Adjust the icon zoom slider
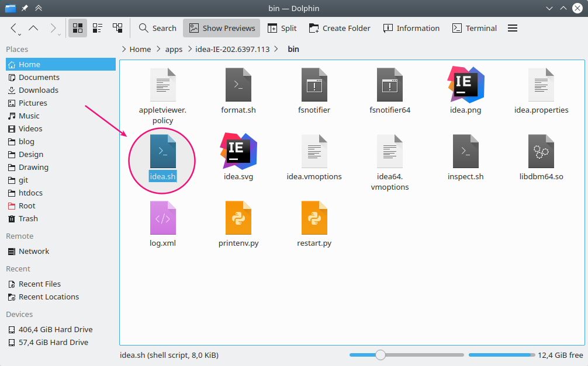Viewport: 588px width, 366px height. point(381,354)
